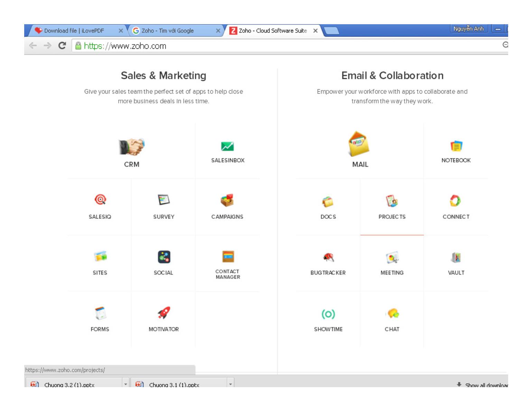Select the Contact Manager icon
532x411 pixels.
pyautogui.click(x=228, y=256)
